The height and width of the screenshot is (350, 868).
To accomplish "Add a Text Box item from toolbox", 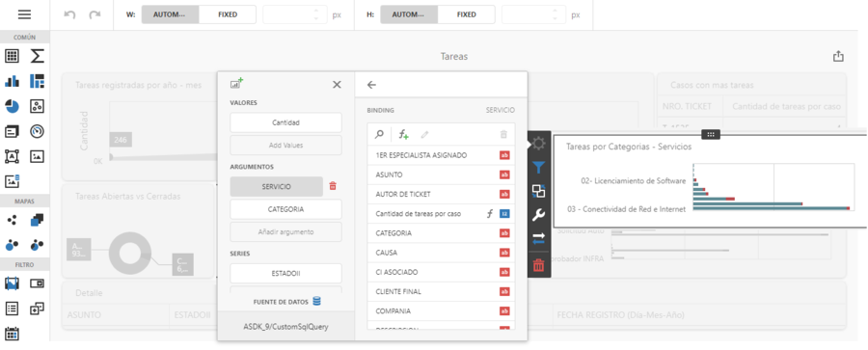I will [x=13, y=156].
